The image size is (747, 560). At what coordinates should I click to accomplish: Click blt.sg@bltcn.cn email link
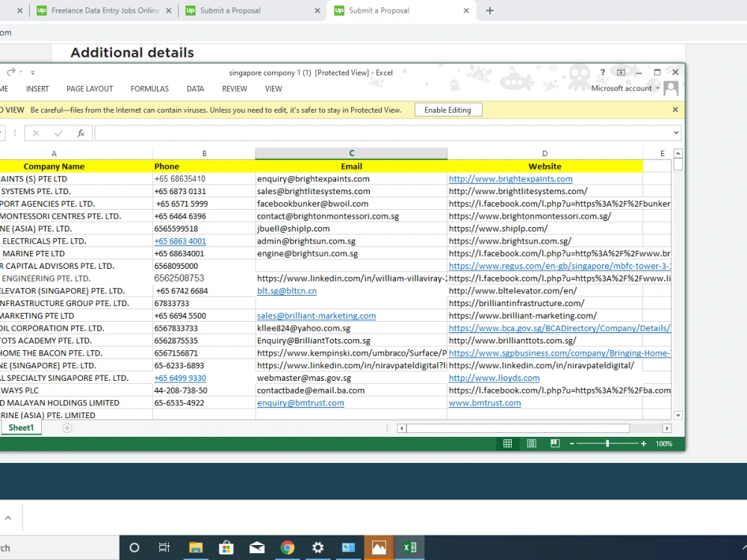pyautogui.click(x=287, y=290)
